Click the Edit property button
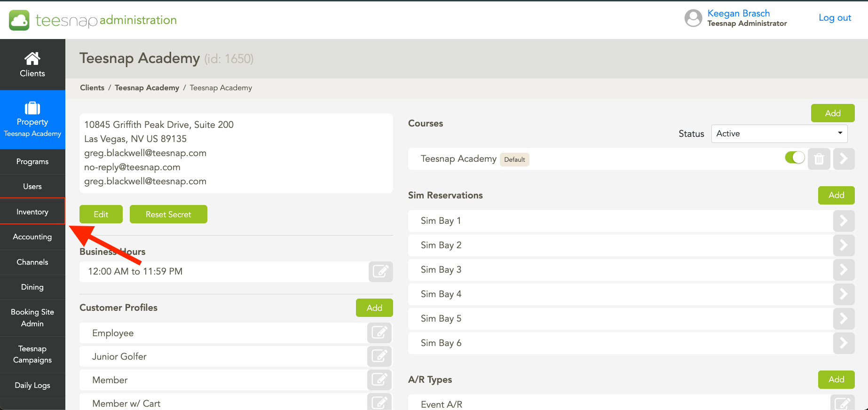Viewport: 868px width, 410px height. [101, 214]
